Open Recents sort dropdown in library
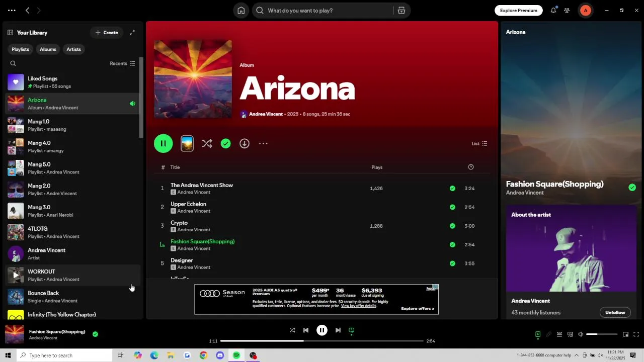The height and width of the screenshot is (362, 644). (x=122, y=63)
